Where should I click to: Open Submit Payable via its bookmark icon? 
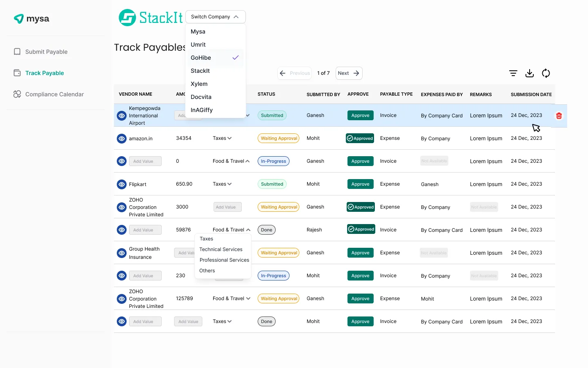pos(17,52)
